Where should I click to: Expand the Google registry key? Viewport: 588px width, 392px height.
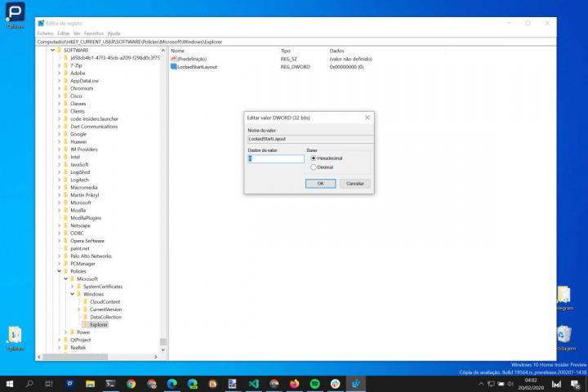click(x=59, y=134)
